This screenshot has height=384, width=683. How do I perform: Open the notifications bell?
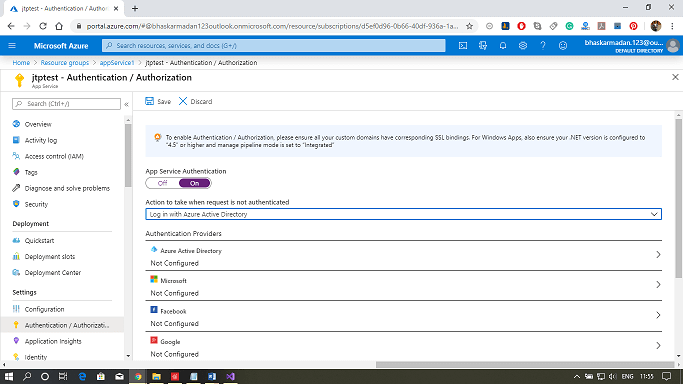coord(503,46)
